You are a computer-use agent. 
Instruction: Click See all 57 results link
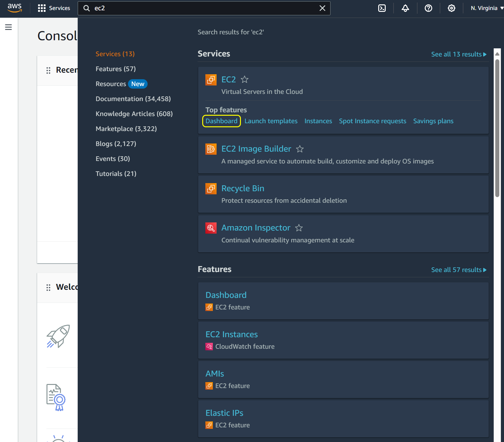[459, 270]
